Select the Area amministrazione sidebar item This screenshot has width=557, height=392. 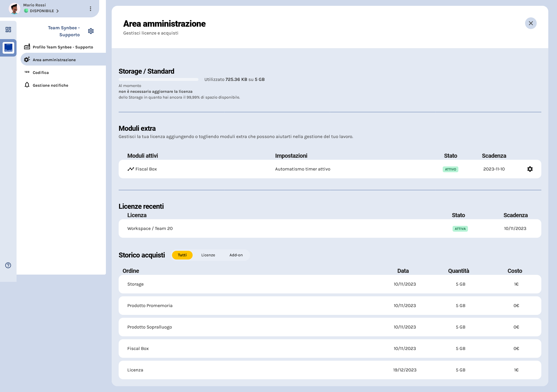point(54,60)
